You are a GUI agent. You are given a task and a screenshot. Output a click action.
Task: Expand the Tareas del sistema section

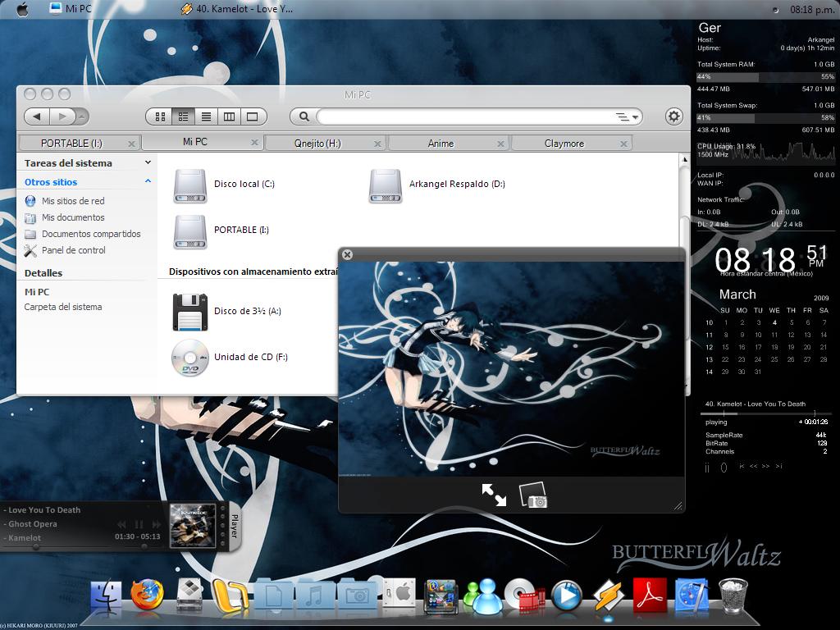click(x=148, y=162)
